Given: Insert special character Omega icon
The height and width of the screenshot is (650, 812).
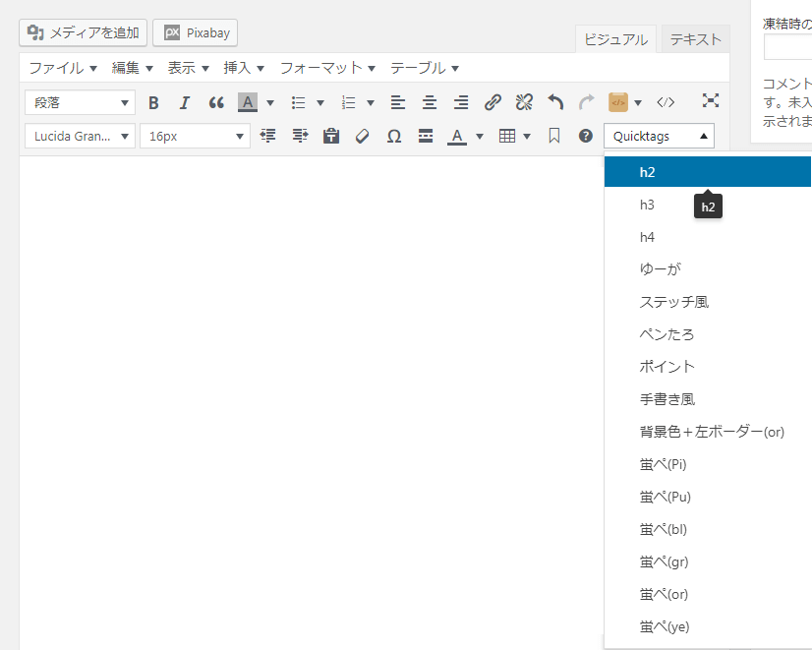Looking at the screenshot, I should coord(394,136).
